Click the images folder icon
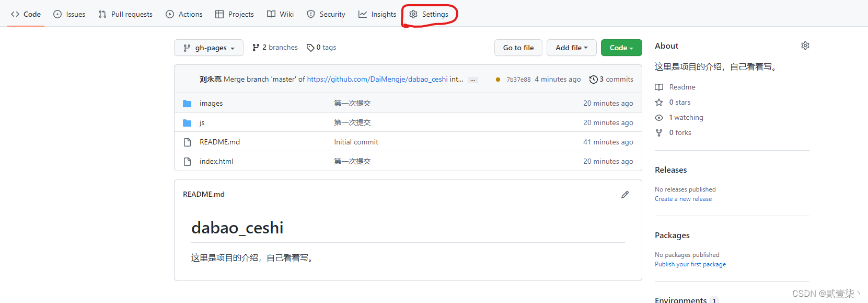Screen dimensions: 868x303 pos(187,103)
